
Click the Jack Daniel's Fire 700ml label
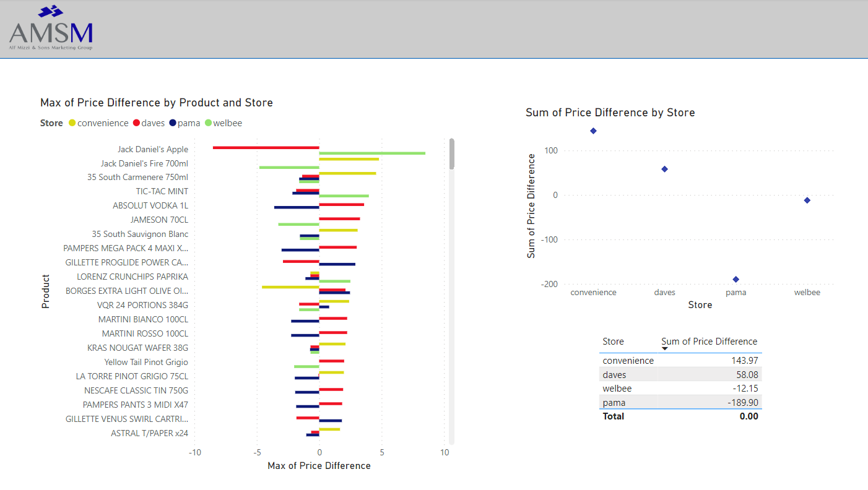tap(144, 163)
